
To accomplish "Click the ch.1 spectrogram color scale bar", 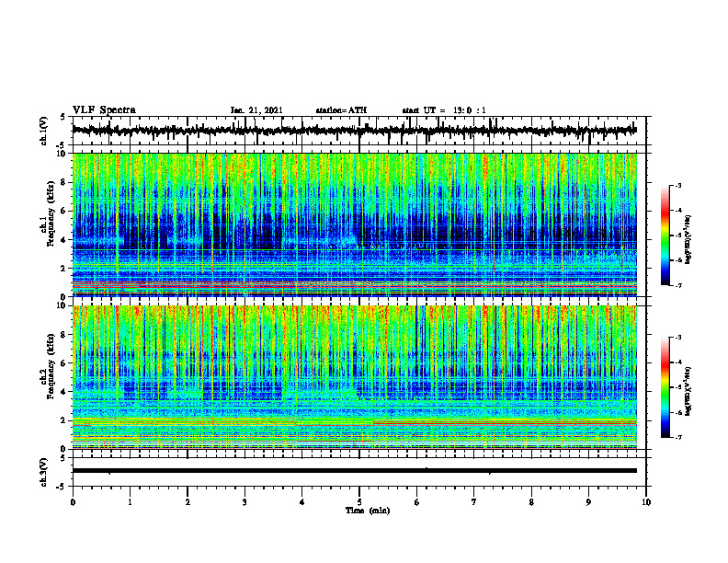I will [x=665, y=236].
